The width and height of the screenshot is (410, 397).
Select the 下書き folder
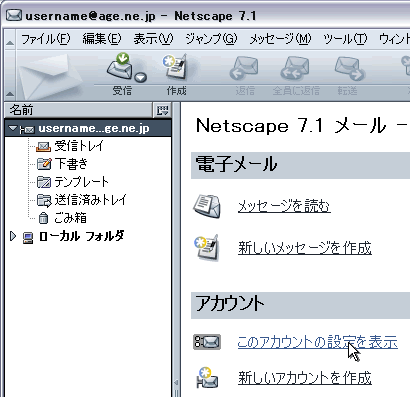coord(71,164)
